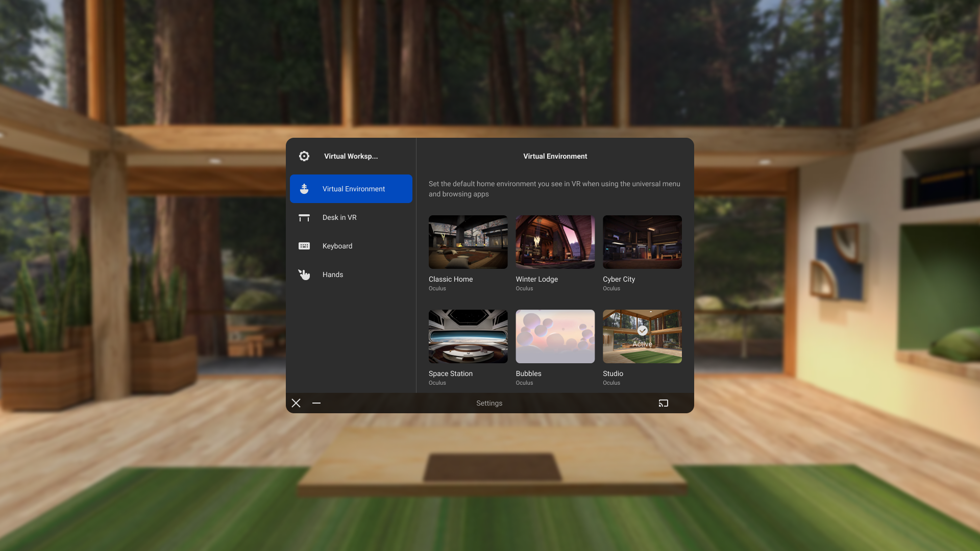This screenshot has height=551, width=980.
Task: Click the Active checkmark on Studio
Action: pyautogui.click(x=643, y=331)
